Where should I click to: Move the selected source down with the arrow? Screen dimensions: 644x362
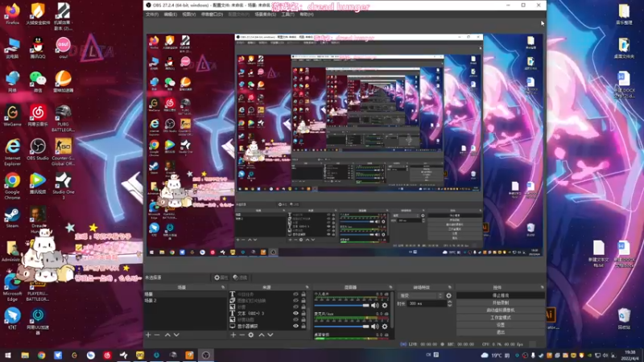coord(270,335)
